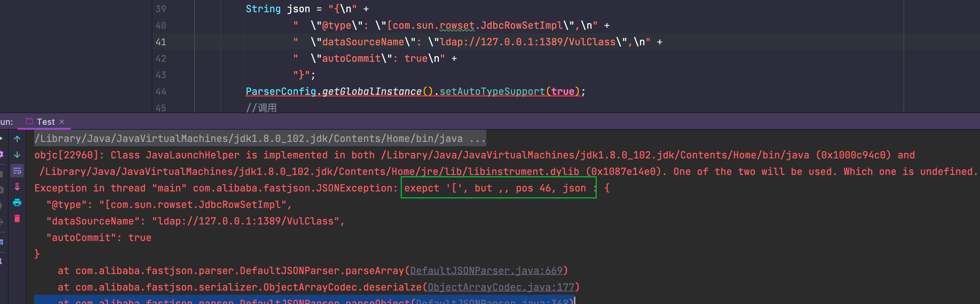Click the ldap://127.0.0.1:1389/VulClass URL on line 41
This screenshot has width=980, height=304.
coord(528,42)
